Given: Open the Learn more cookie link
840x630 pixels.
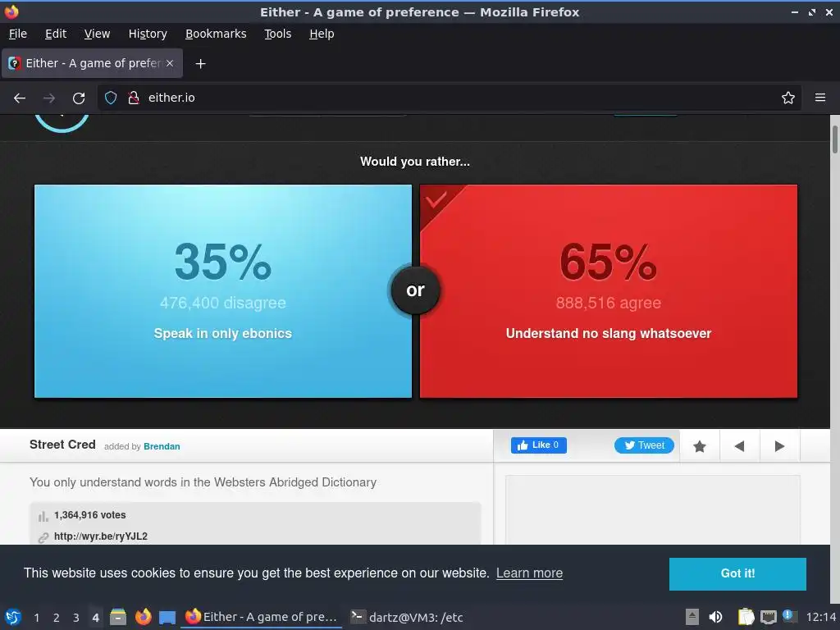Looking at the screenshot, I should [529, 573].
